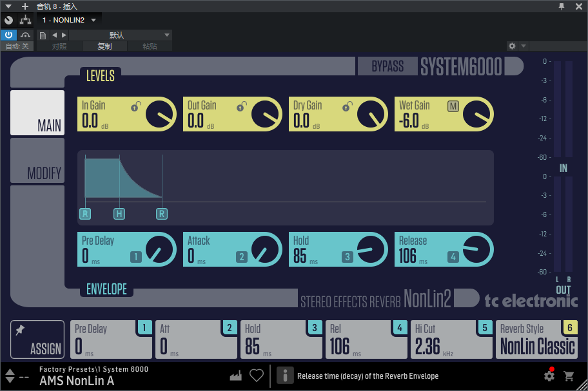Viewport: 588px width, 391px height.
Task: Click the IN level meter
Action: point(563,109)
